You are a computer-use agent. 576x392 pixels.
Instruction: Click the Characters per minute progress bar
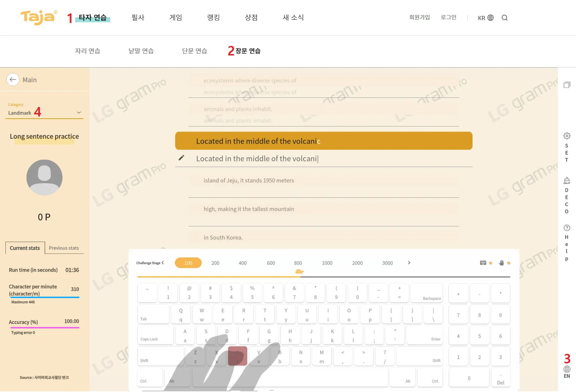tap(45, 297)
